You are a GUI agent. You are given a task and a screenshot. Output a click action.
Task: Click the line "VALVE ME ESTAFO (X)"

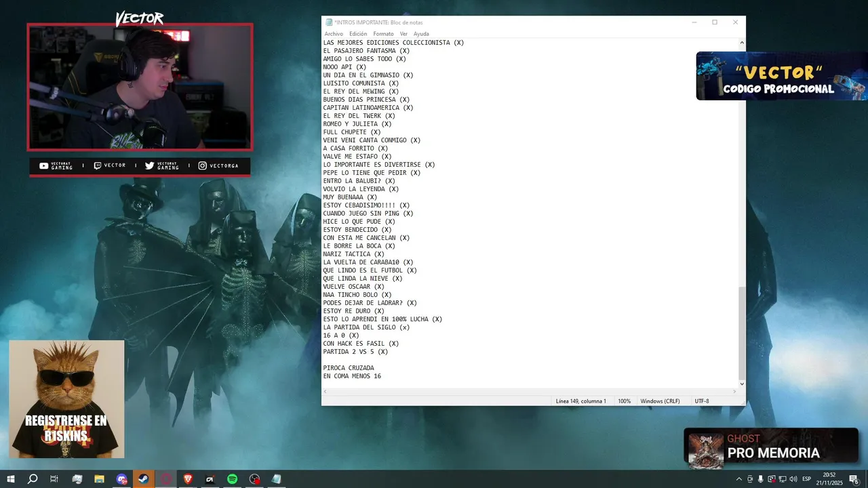pyautogui.click(x=357, y=157)
